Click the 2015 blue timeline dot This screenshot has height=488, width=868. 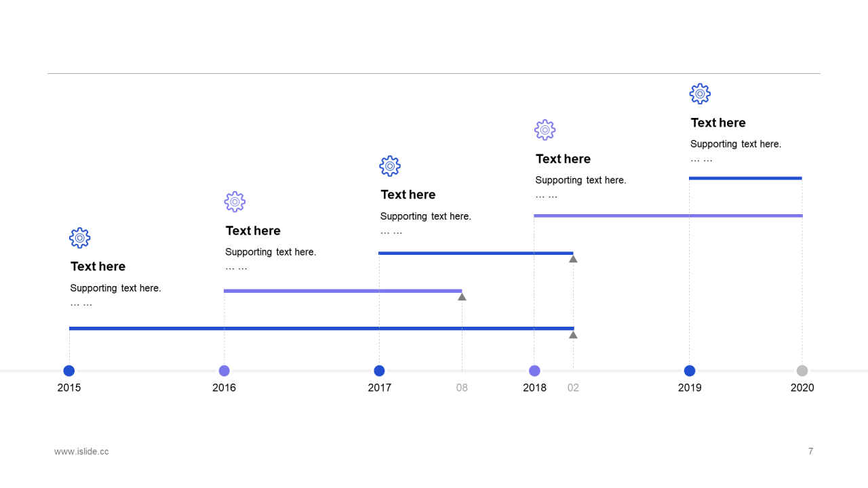click(69, 371)
